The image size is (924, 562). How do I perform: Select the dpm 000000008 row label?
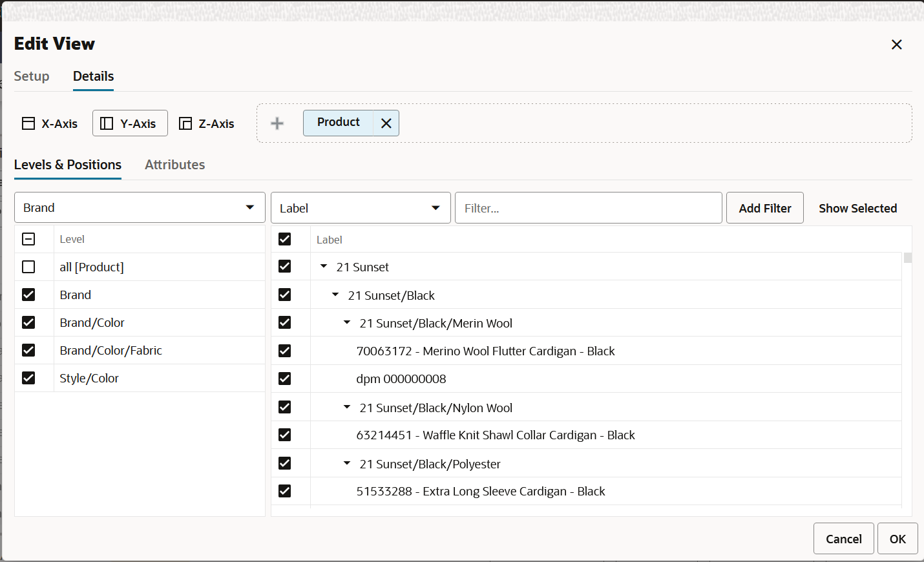pyautogui.click(x=401, y=379)
